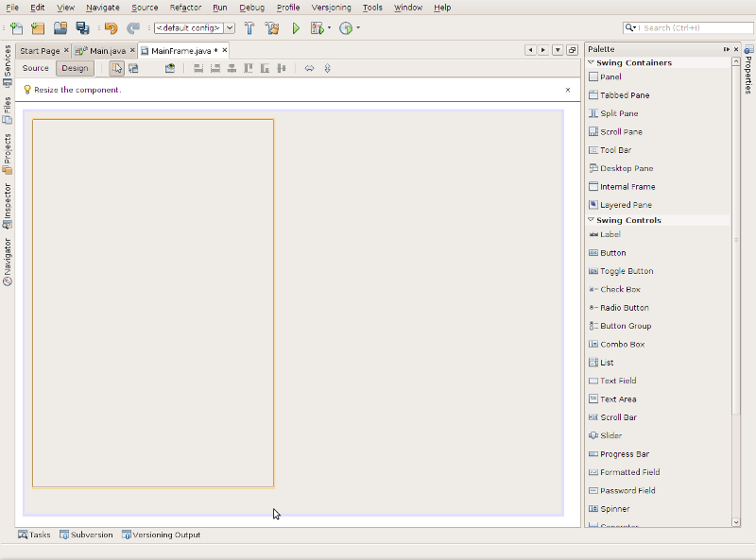Toggle horizontal resizability
Viewport: 756px width, 560px height.
pos(310,68)
